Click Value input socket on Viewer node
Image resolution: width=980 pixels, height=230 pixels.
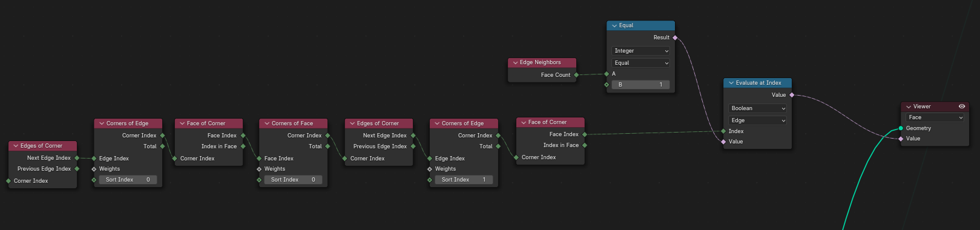[x=901, y=139]
